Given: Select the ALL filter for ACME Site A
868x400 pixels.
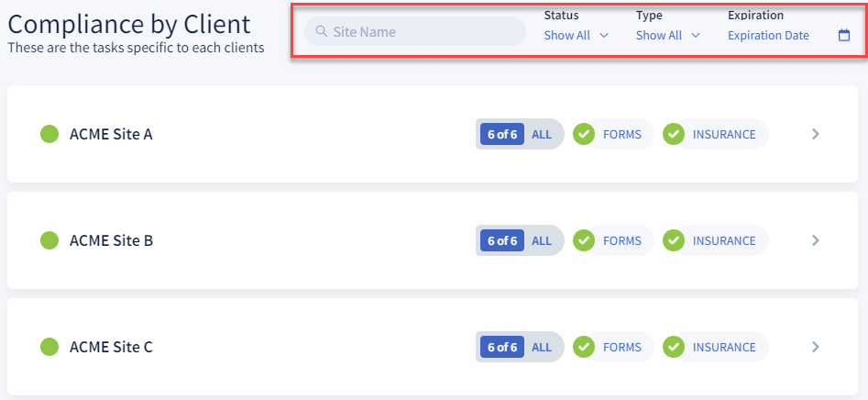Looking at the screenshot, I should (x=542, y=134).
